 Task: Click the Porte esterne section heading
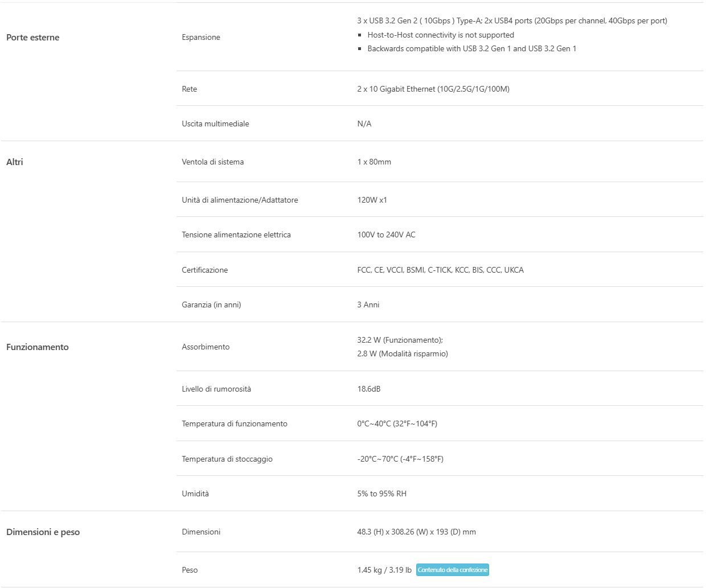32,38
